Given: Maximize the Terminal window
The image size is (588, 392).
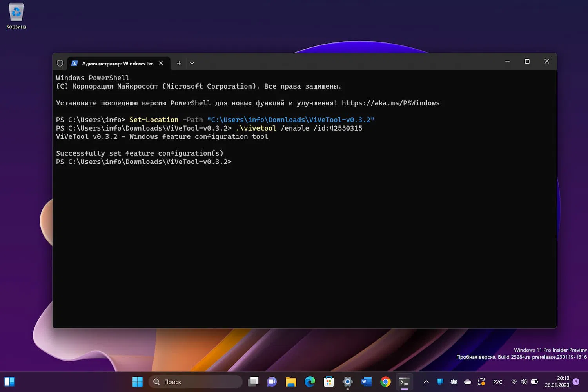Looking at the screenshot, I should pyautogui.click(x=527, y=61).
